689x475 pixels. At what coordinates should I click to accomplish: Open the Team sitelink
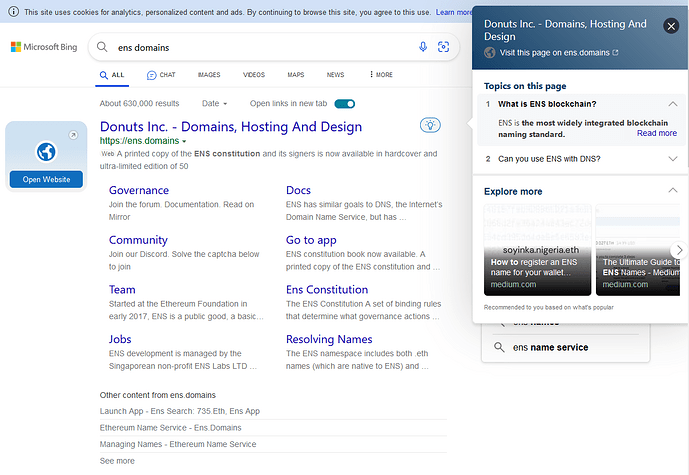122,290
